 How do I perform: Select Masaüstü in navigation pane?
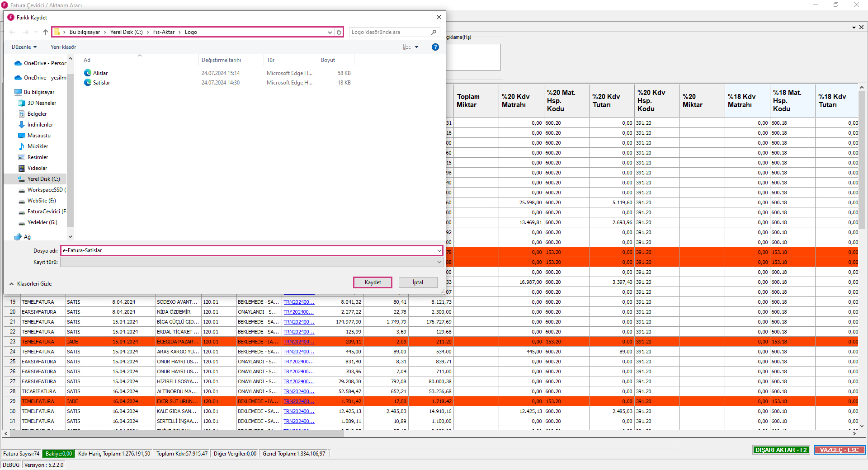(39, 136)
